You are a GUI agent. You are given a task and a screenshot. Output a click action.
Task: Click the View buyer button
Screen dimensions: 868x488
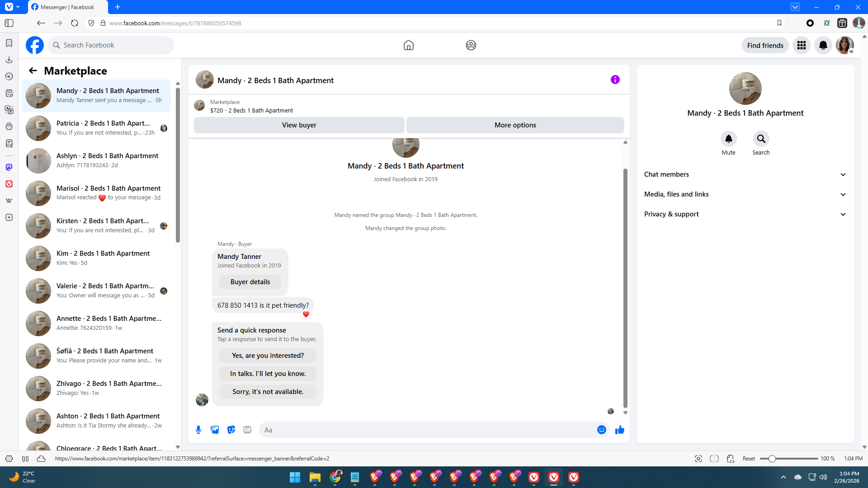pyautogui.click(x=299, y=125)
